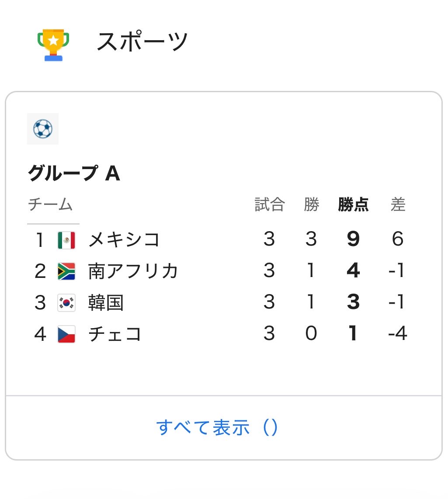Open the チェコ team name

pos(115,334)
